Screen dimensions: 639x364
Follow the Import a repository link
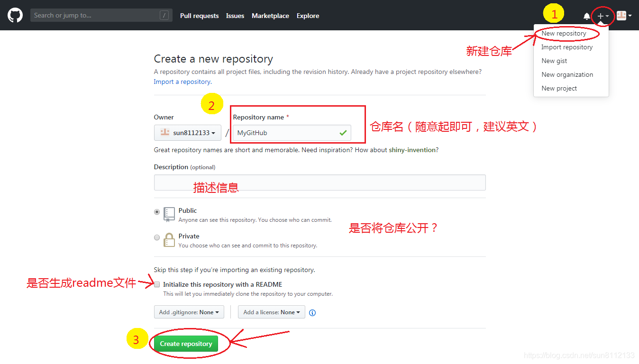(x=182, y=82)
